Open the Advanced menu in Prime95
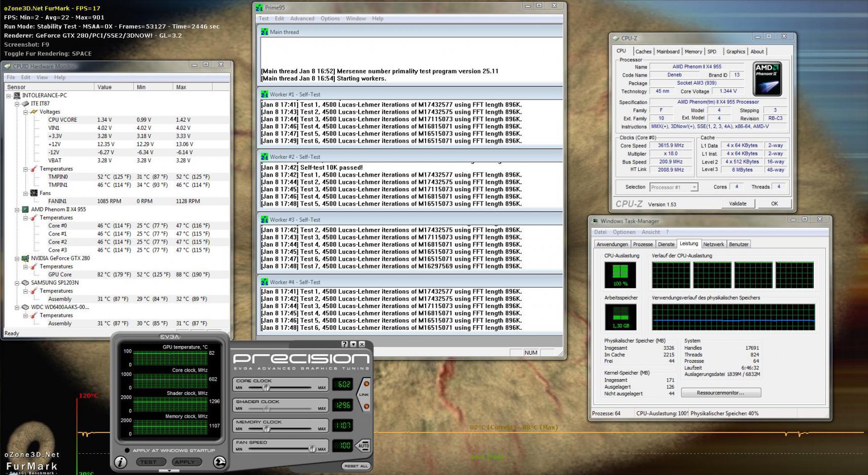Viewport: 868px width, 475px height. (x=302, y=18)
